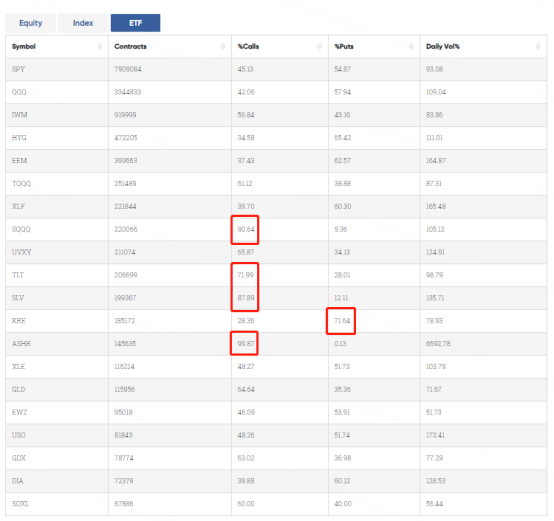Sort by the Daily Vol% column sort icon
The width and height of the screenshot is (554, 521).
click(x=538, y=46)
